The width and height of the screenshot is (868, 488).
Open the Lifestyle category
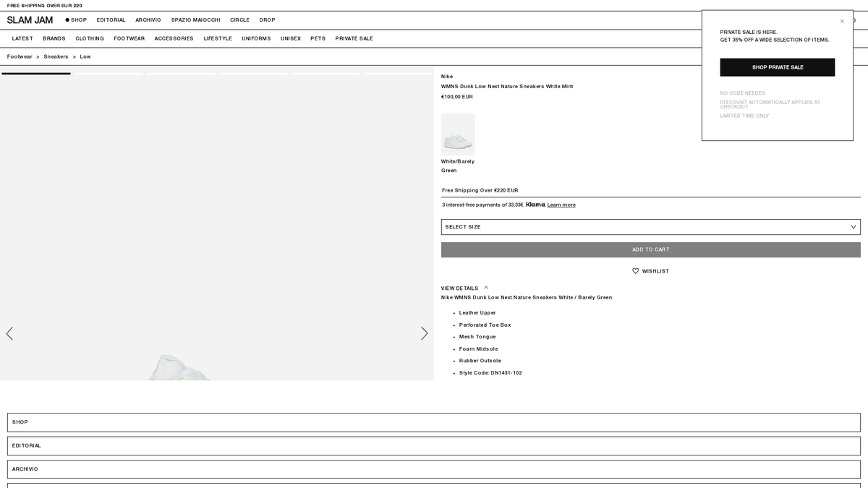(218, 38)
